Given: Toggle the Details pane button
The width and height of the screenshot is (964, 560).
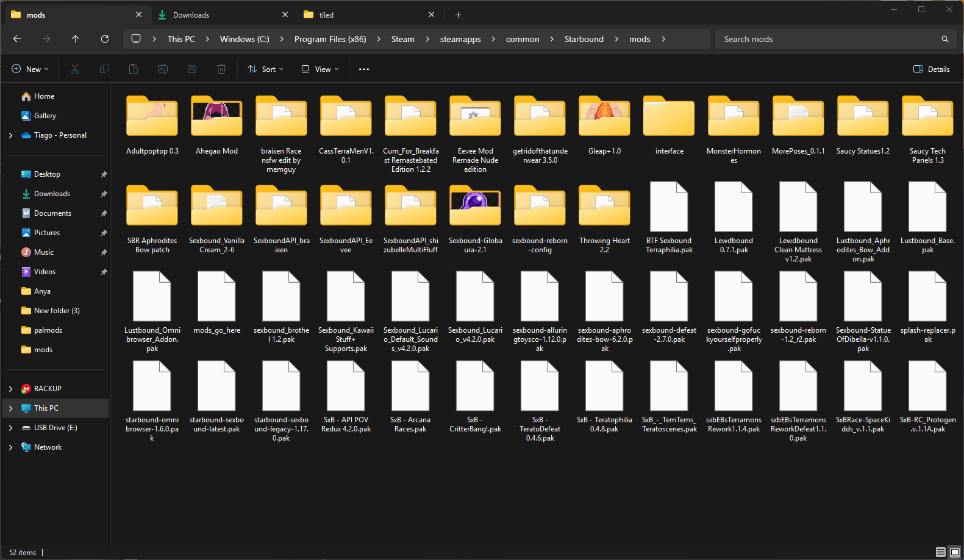Looking at the screenshot, I should [x=931, y=69].
